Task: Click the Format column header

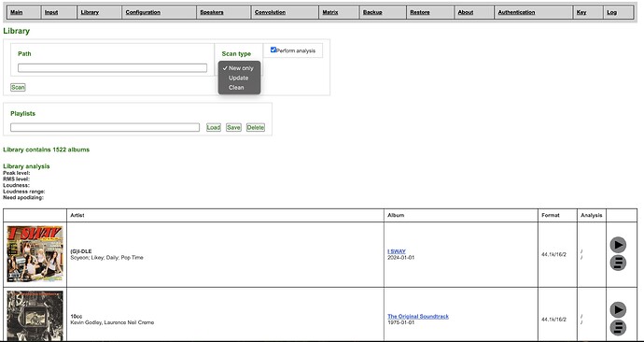Action: [x=551, y=215]
